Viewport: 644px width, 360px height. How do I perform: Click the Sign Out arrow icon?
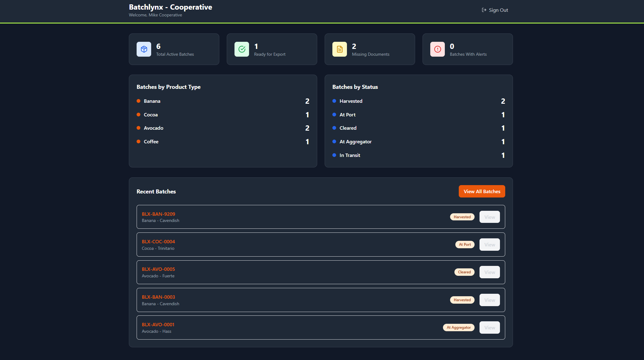click(x=484, y=10)
